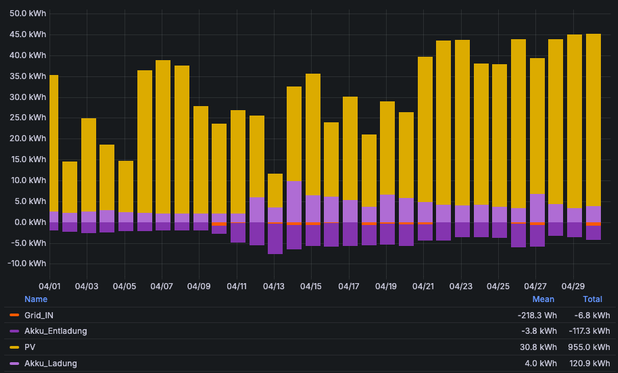The image size is (618, 373).
Task: Click PV mean value 30.8 kWh
Action: point(538,347)
